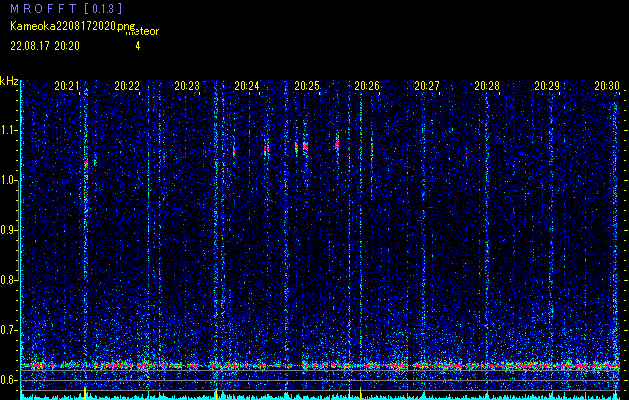Viewport: 629px width, 400px height.
Task: Click the 20:28 time label
Action: [487, 86]
